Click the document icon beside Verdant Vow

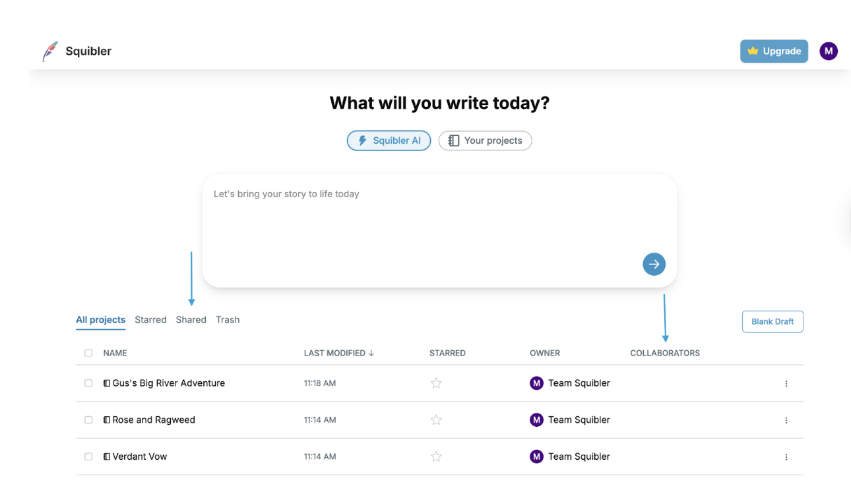click(107, 457)
